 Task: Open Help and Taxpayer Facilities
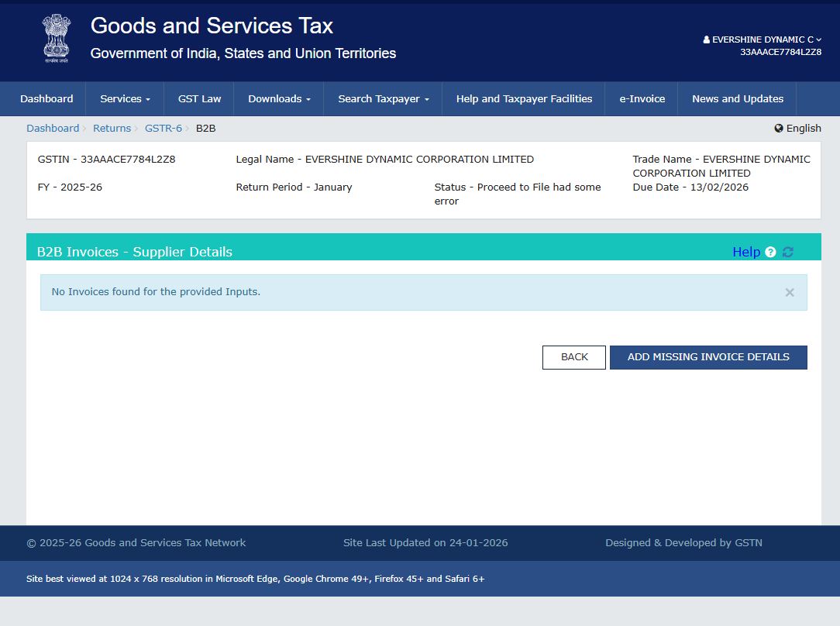pos(524,99)
